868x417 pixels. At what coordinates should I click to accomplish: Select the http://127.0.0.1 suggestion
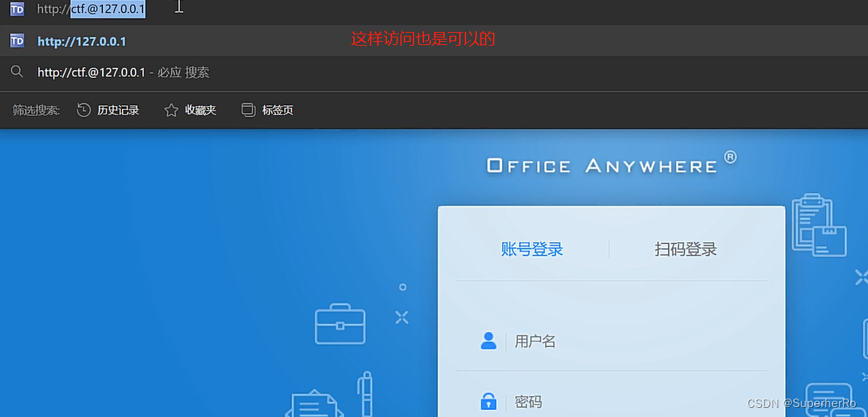pyautogui.click(x=434, y=41)
